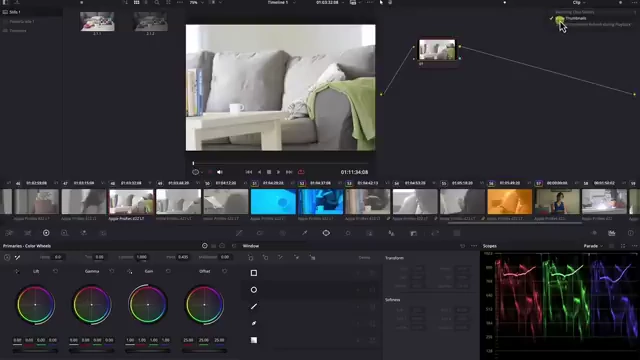Image resolution: width=640 pixels, height=360 pixels.
Task: Toggle viewer loop playback
Action: click(x=301, y=172)
